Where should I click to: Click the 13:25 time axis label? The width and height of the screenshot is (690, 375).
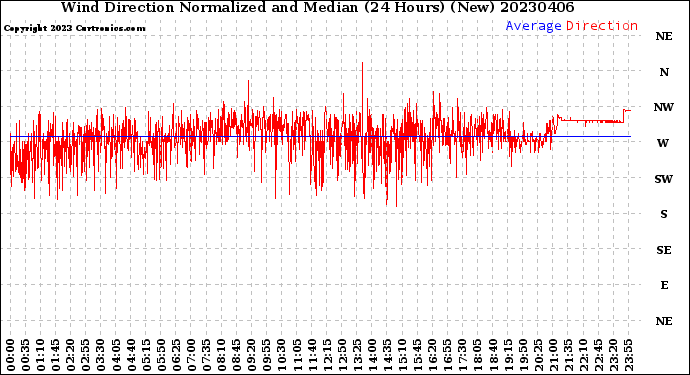point(357,355)
